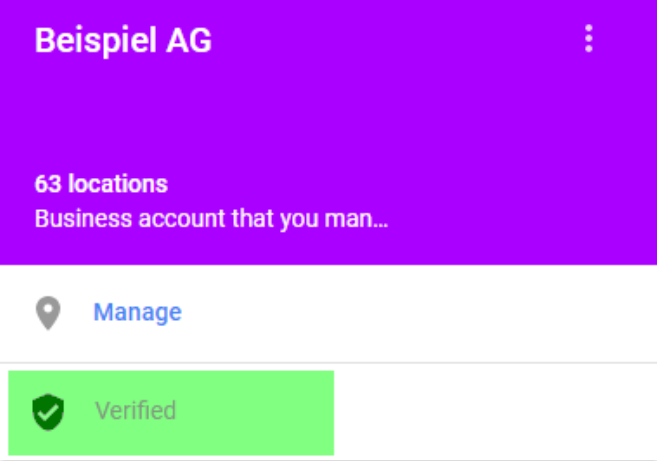
Task: Open the Manage locations link
Action: click(137, 312)
